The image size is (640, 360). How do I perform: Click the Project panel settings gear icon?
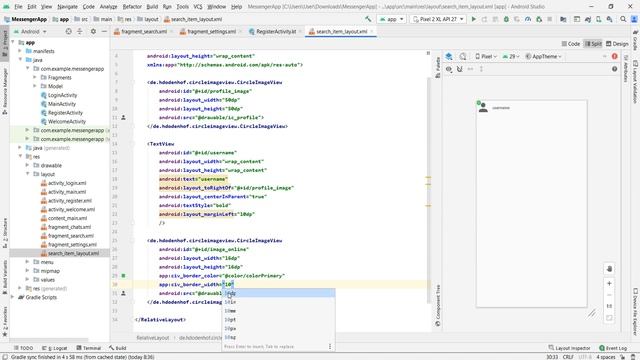coord(93,31)
